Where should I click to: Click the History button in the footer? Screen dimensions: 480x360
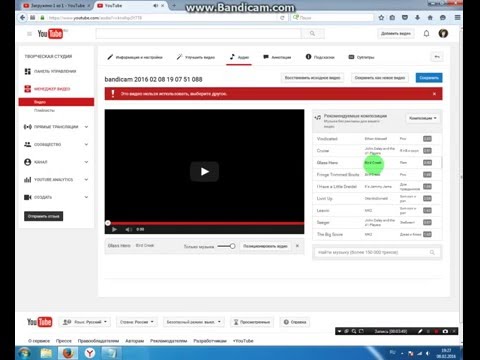coord(252,322)
